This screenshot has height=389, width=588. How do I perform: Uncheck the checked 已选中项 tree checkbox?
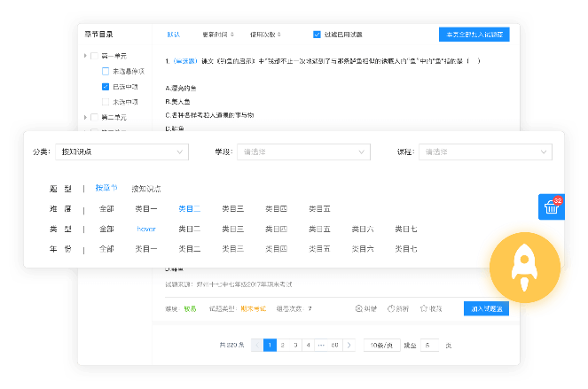tap(106, 87)
